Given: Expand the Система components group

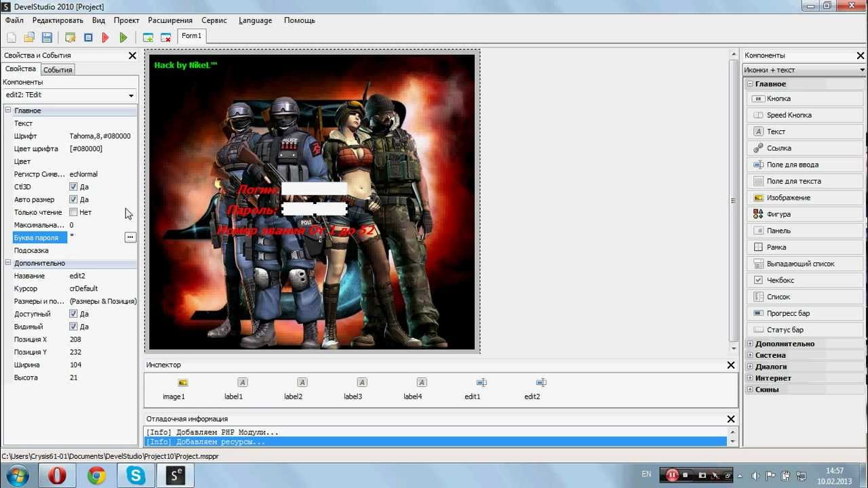Looking at the screenshot, I should 750,355.
